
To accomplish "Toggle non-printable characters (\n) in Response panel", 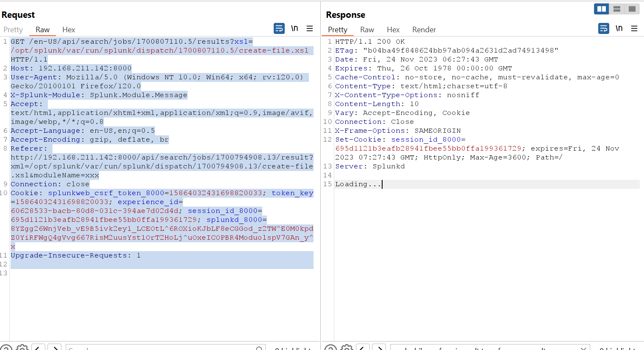I will [x=619, y=28].
